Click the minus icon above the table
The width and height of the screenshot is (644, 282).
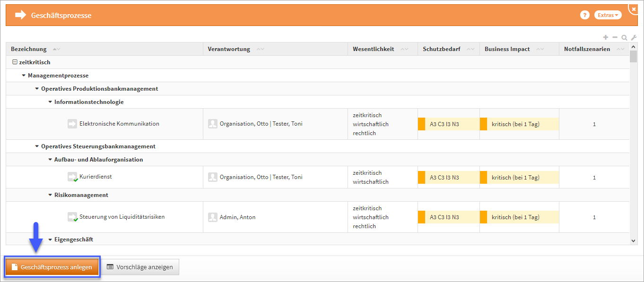point(615,37)
